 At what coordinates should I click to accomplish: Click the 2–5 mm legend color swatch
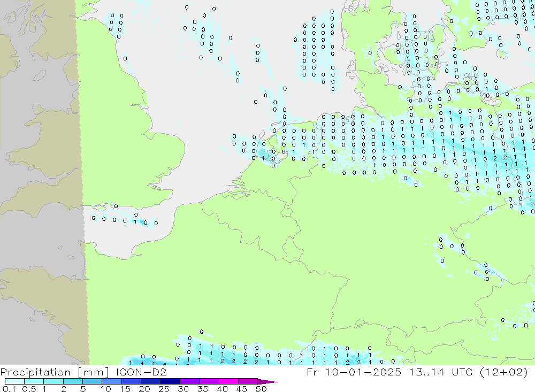tap(73, 381)
